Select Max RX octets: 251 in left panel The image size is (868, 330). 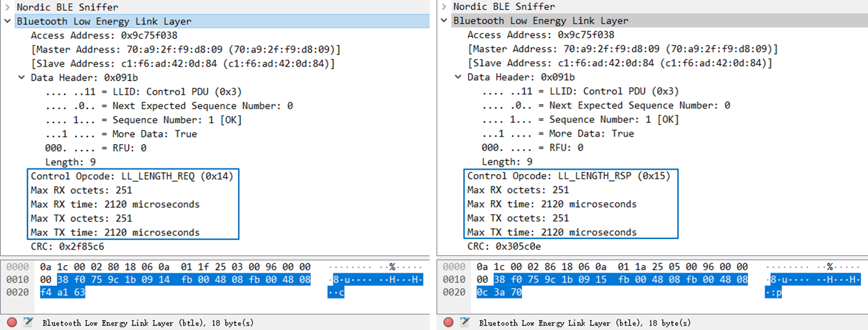pos(81,190)
